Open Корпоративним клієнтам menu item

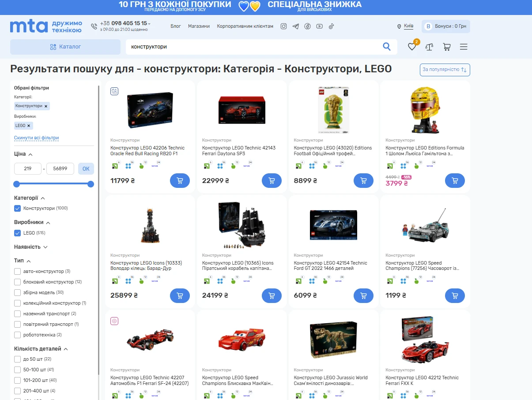(x=245, y=26)
